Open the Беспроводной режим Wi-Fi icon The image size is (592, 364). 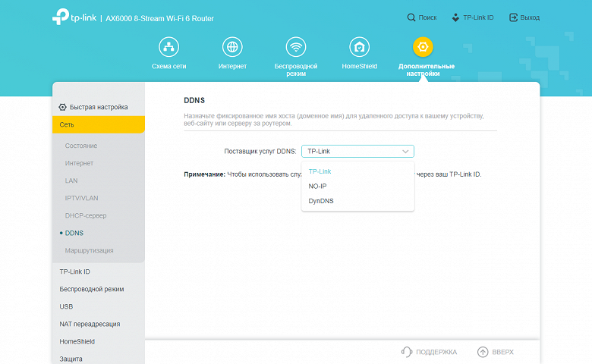pos(296,47)
